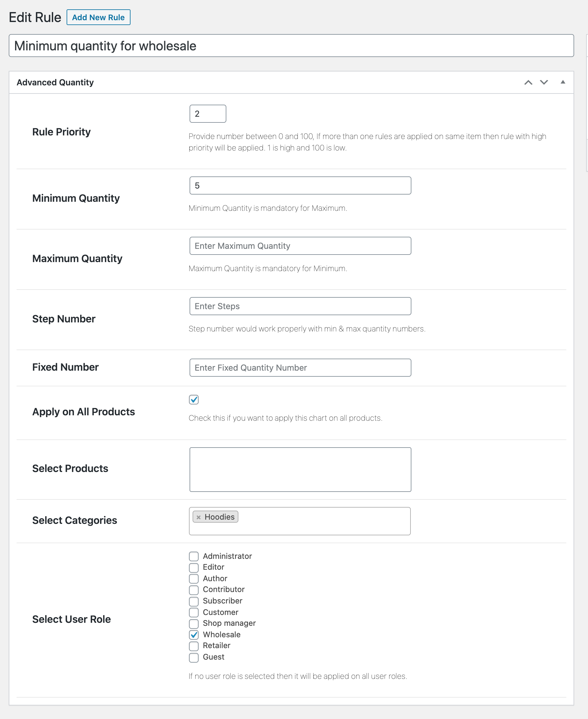Tick the Guest user role checkbox

click(x=194, y=657)
